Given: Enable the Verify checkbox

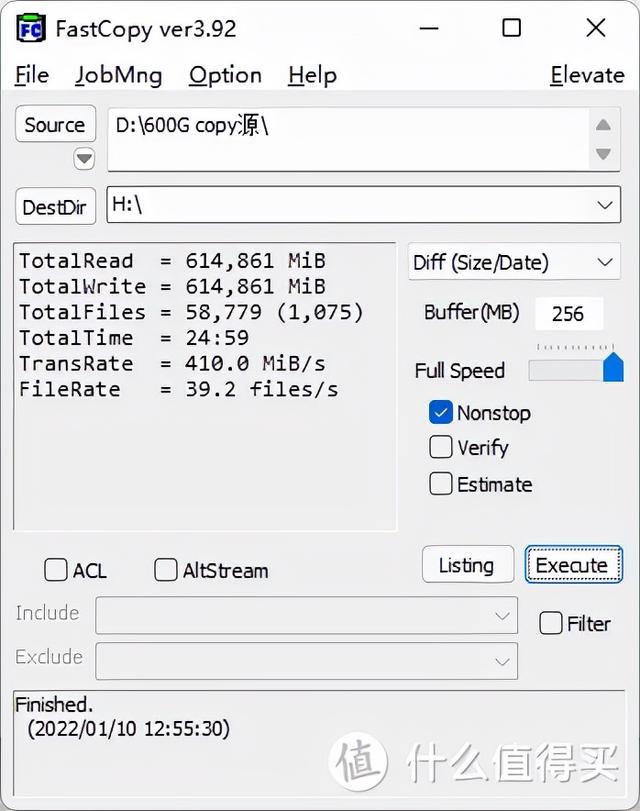Looking at the screenshot, I should click(441, 447).
